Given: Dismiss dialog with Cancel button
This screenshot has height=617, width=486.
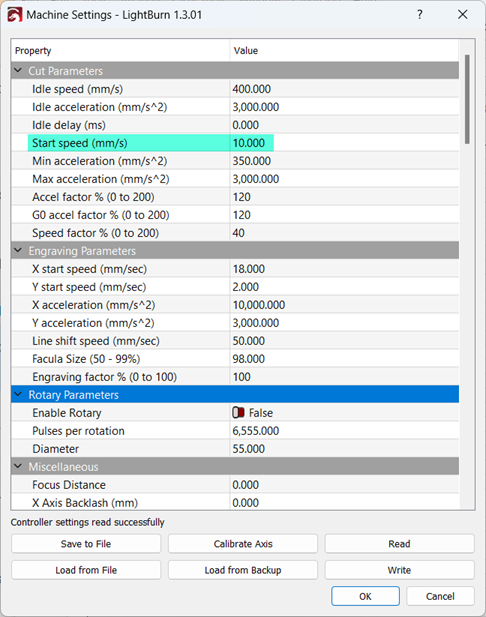Looking at the screenshot, I should [x=440, y=596].
